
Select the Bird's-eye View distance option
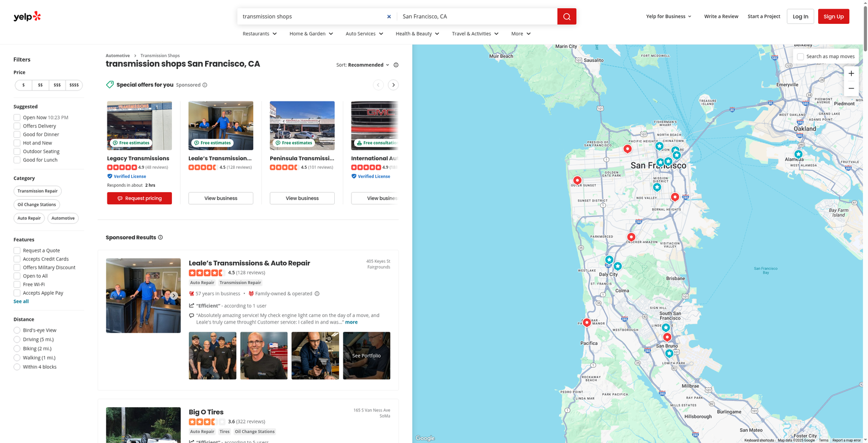tap(17, 330)
